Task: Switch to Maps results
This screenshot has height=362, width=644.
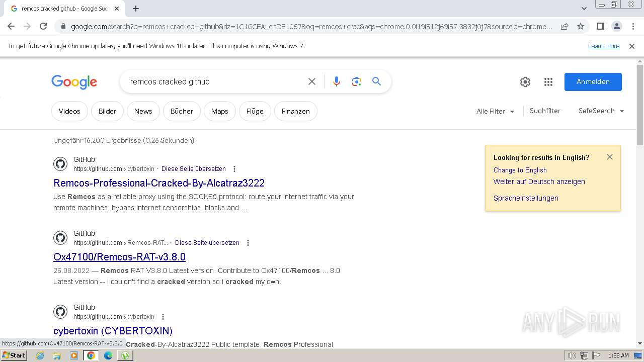Action: tap(220, 111)
